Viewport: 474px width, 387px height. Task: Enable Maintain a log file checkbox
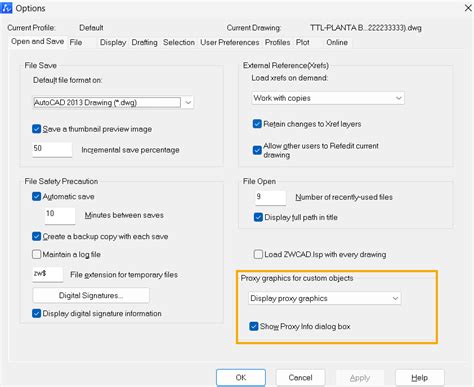click(x=36, y=254)
